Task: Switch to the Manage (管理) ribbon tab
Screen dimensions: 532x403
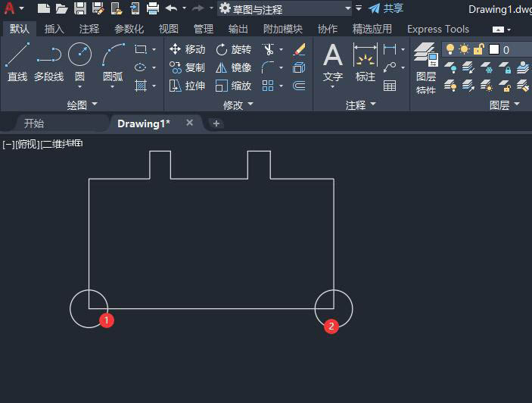Action: click(x=204, y=30)
